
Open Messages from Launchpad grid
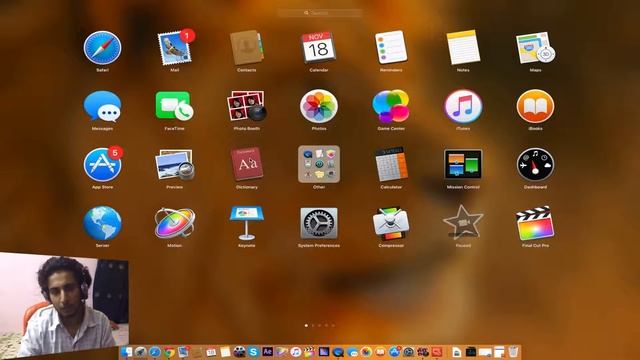tap(102, 107)
